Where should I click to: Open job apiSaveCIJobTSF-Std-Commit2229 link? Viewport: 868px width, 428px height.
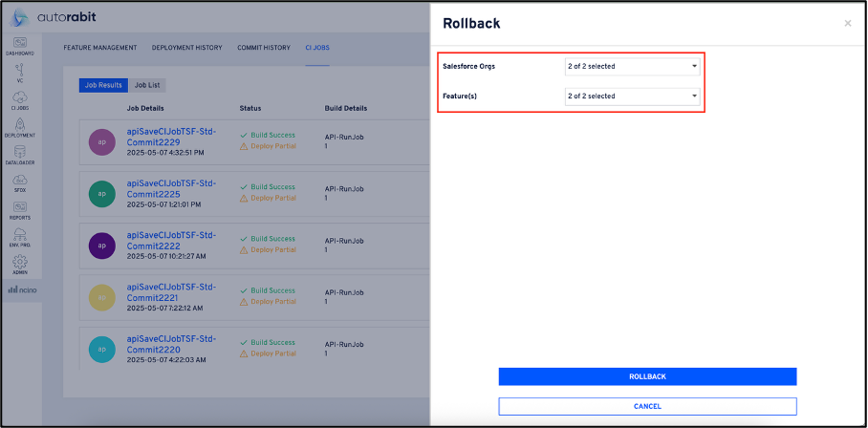pyautogui.click(x=171, y=137)
